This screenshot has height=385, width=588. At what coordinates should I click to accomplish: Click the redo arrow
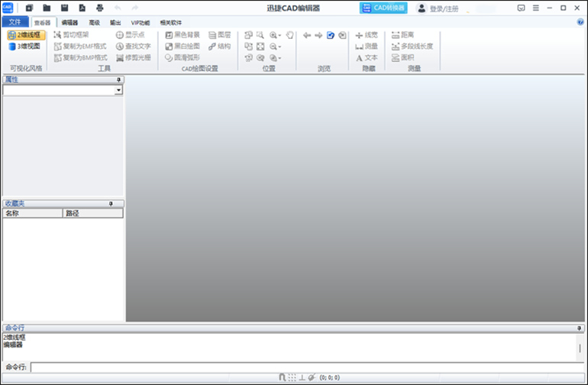click(135, 8)
